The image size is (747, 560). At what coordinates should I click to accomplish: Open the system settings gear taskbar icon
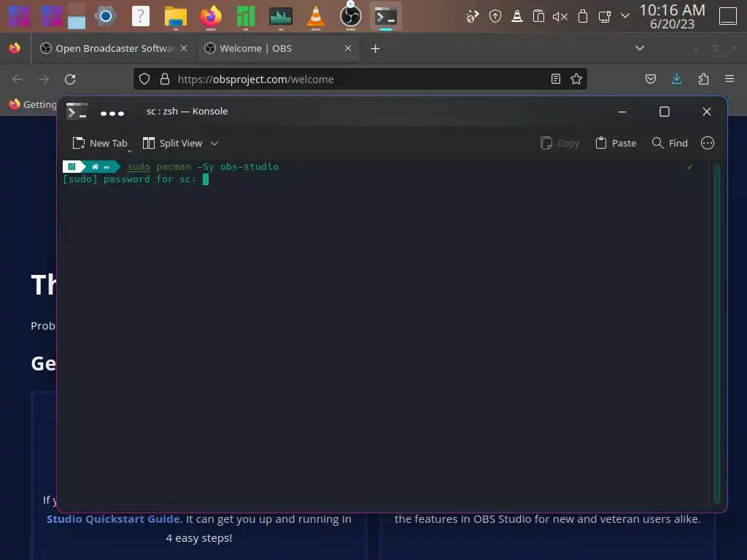tap(106, 16)
